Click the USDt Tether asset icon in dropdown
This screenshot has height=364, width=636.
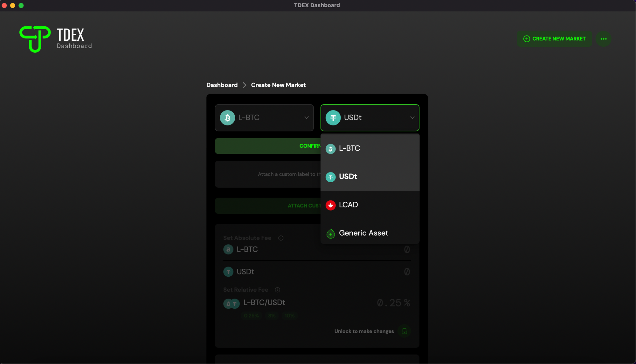(330, 176)
